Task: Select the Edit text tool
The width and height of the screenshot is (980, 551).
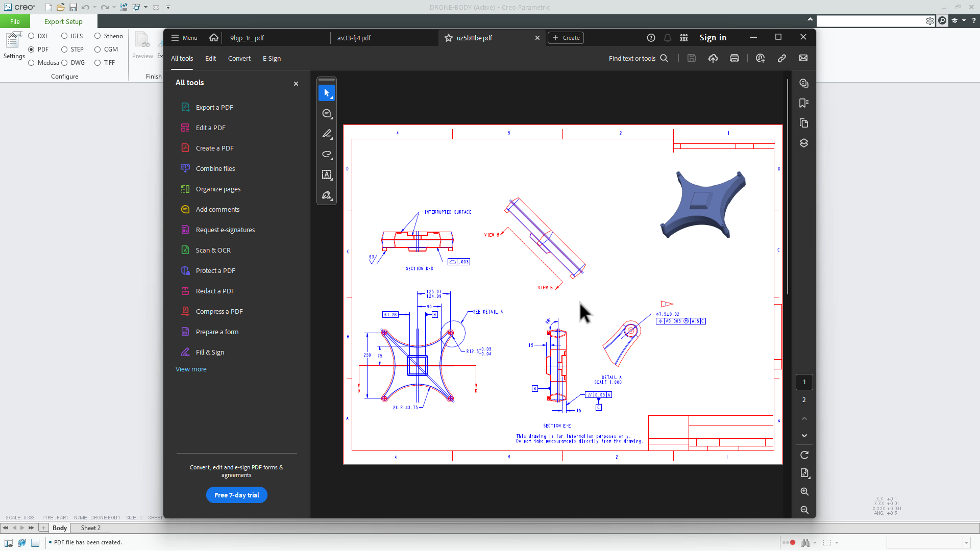Action: pyautogui.click(x=327, y=175)
